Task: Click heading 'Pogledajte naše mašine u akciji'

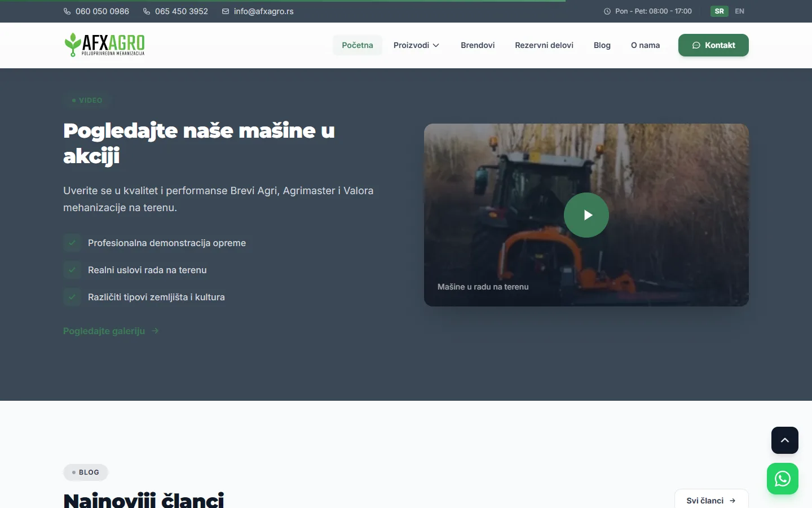Action: pos(199,143)
